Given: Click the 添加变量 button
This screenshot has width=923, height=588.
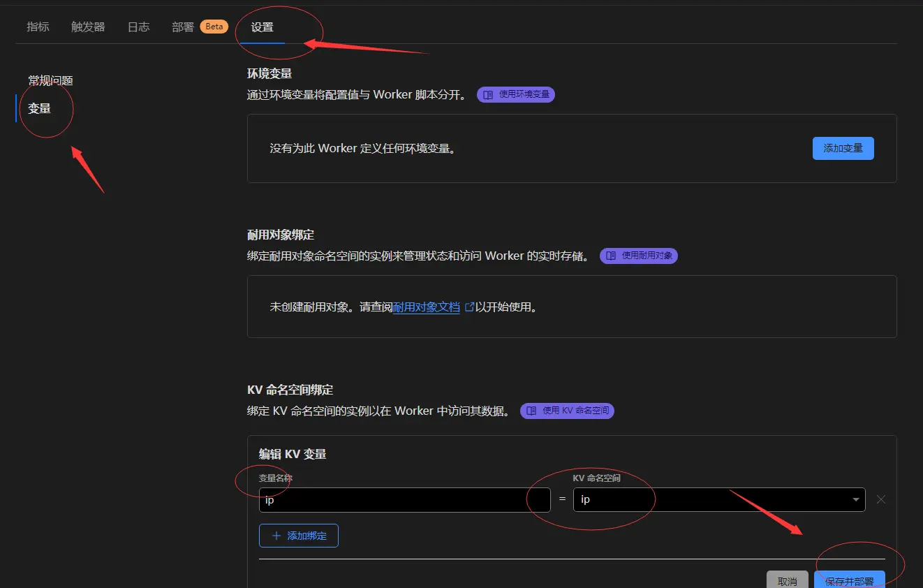Looking at the screenshot, I should pos(843,148).
